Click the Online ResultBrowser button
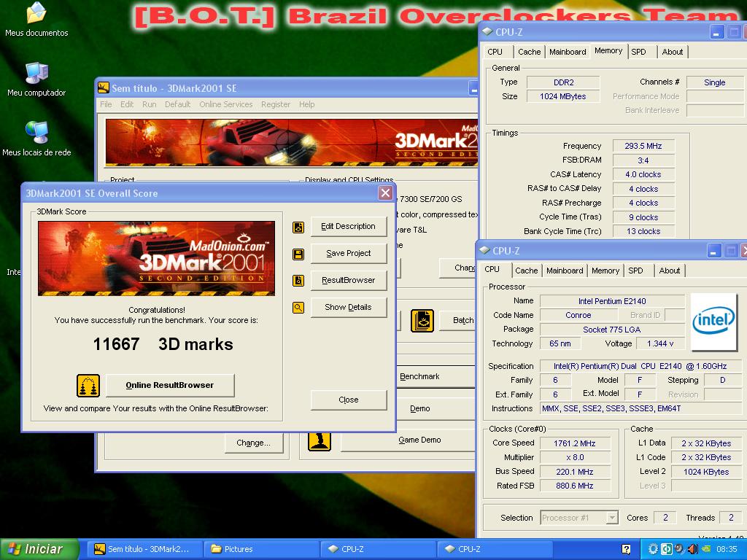Viewport: 747px width, 560px height. [x=169, y=385]
